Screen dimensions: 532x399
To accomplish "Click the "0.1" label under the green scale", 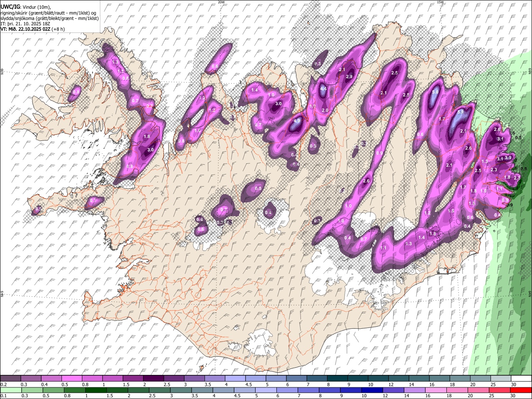I will 3,396.
